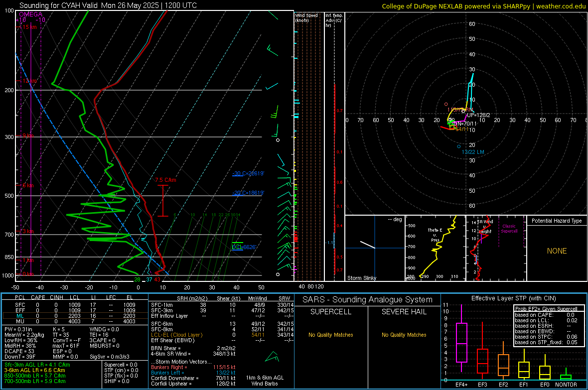
Task: Click the LCL=6626' label
Action: click(x=244, y=247)
